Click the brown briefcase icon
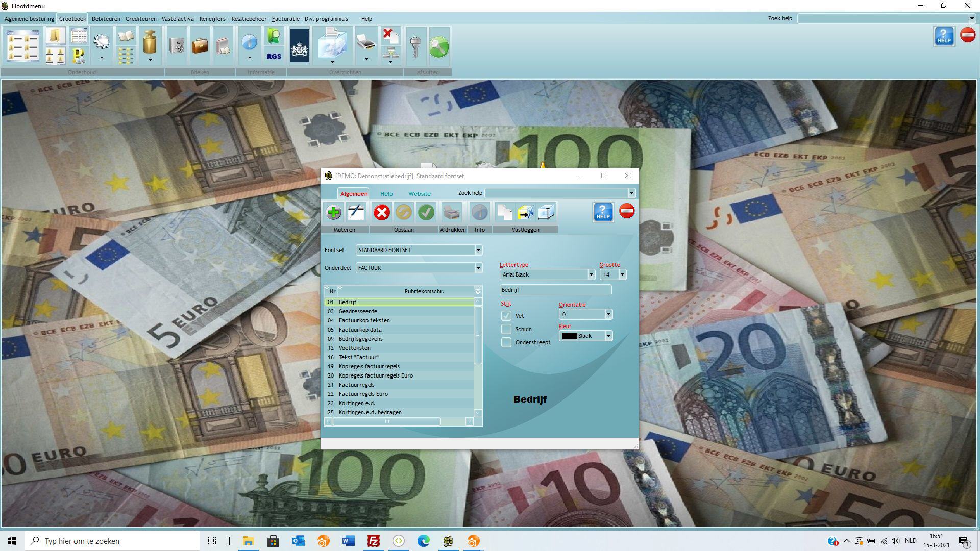 [200, 46]
